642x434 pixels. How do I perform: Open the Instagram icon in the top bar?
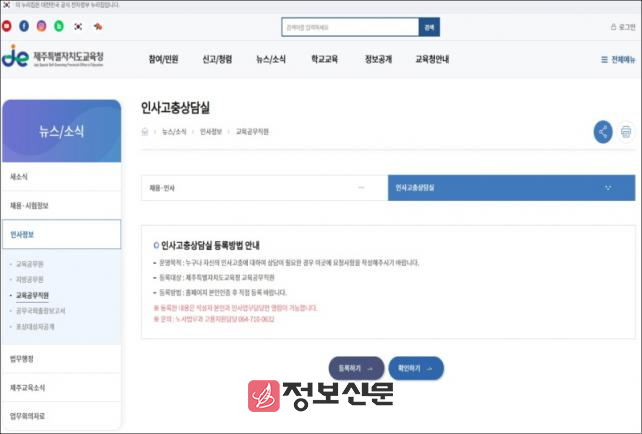[x=42, y=26]
